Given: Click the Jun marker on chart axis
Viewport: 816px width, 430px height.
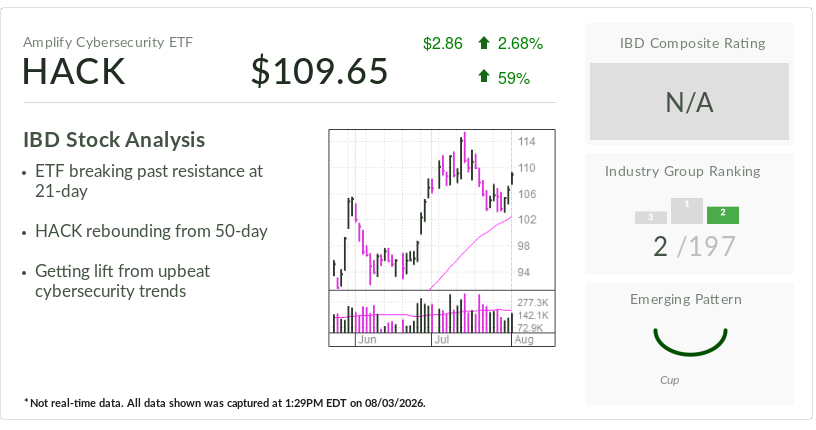Looking at the screenshot, I should (367, 339).
